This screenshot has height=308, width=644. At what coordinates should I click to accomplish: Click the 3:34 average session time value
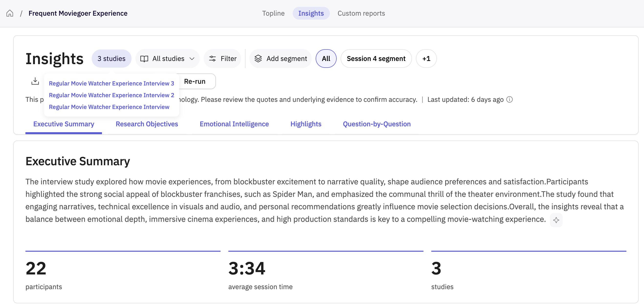pos(246,268)
